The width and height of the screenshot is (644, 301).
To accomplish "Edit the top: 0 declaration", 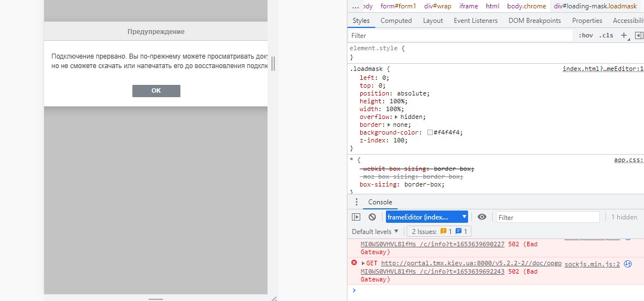I will coord(373,85).
